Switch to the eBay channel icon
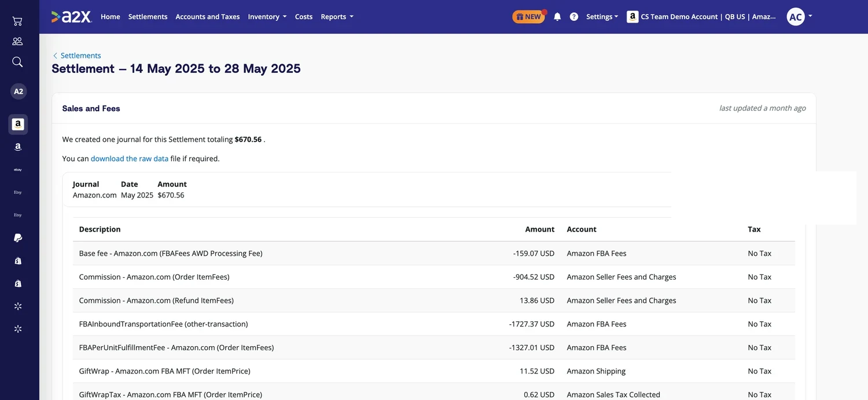Screen dimensions: 868x400 click(x=18, y=170)
